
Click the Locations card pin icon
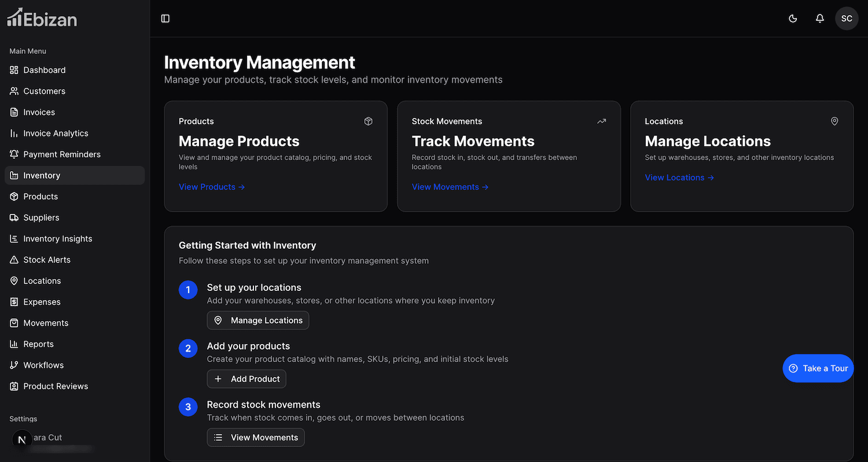[834, 121]
